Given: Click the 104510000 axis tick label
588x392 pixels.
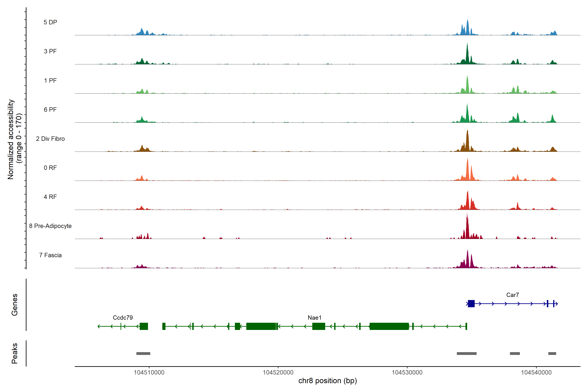Looking at the screenshot, I should [x=149, y=372].
